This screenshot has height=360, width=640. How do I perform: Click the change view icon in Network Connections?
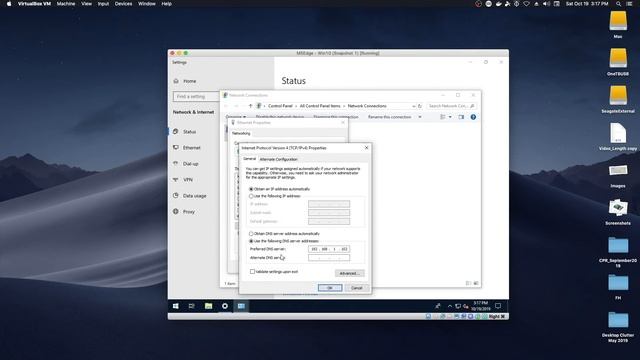click(443, 117)
